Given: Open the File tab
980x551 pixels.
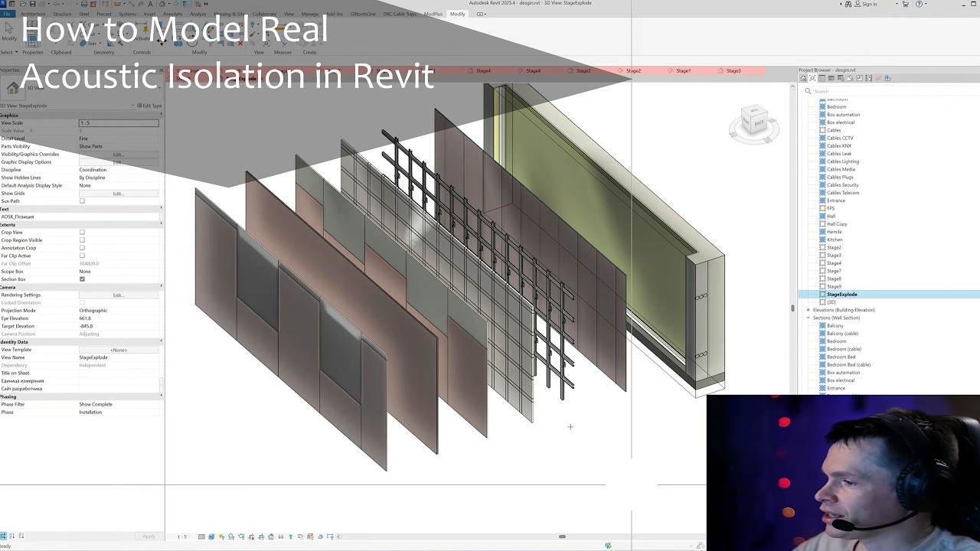Looking at the screenshot, I should click(x=7, y=14).
